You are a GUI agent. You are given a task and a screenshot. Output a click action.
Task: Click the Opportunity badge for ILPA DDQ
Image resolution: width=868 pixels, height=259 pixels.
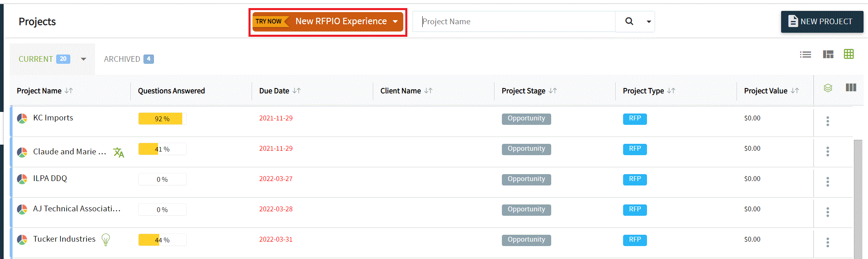[527, 179]
